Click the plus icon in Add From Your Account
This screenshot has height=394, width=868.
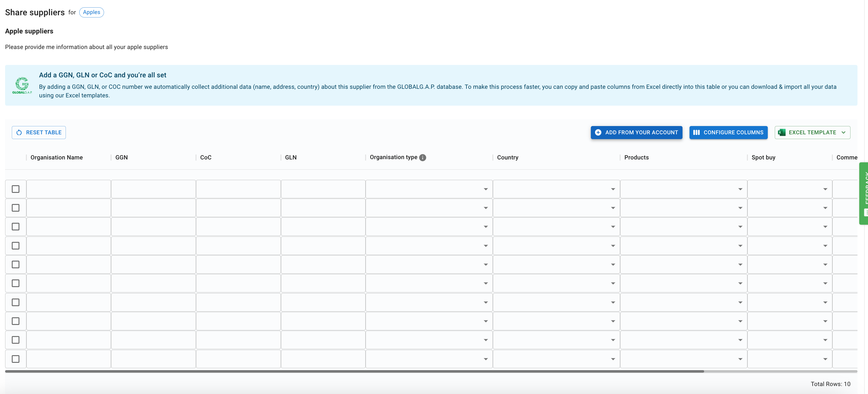point(598,132)
